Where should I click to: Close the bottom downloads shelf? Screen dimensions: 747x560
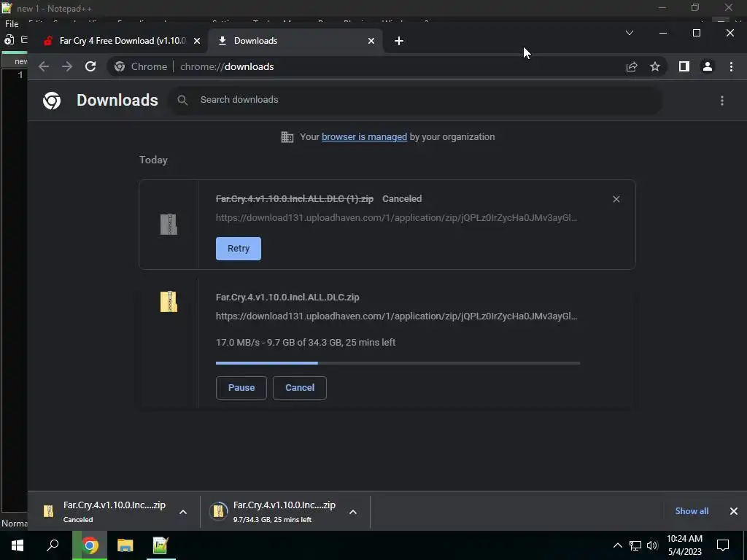(734, 511)
